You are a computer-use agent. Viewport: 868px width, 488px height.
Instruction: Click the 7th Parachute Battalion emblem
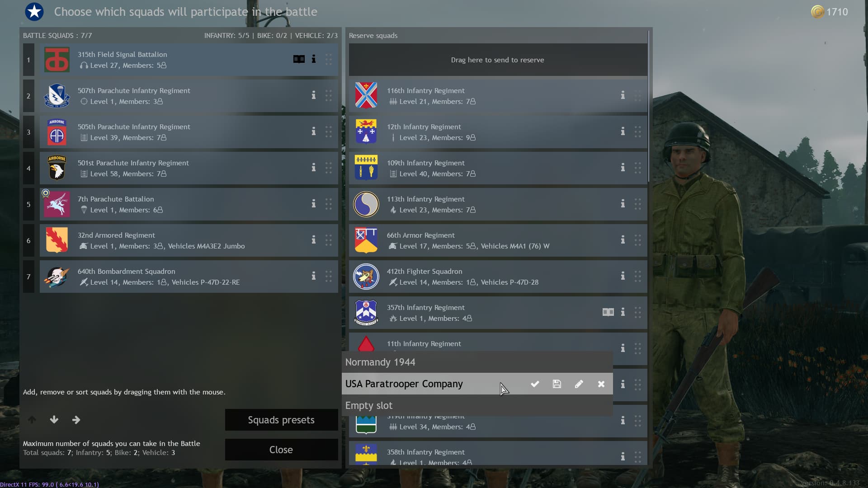57,204
